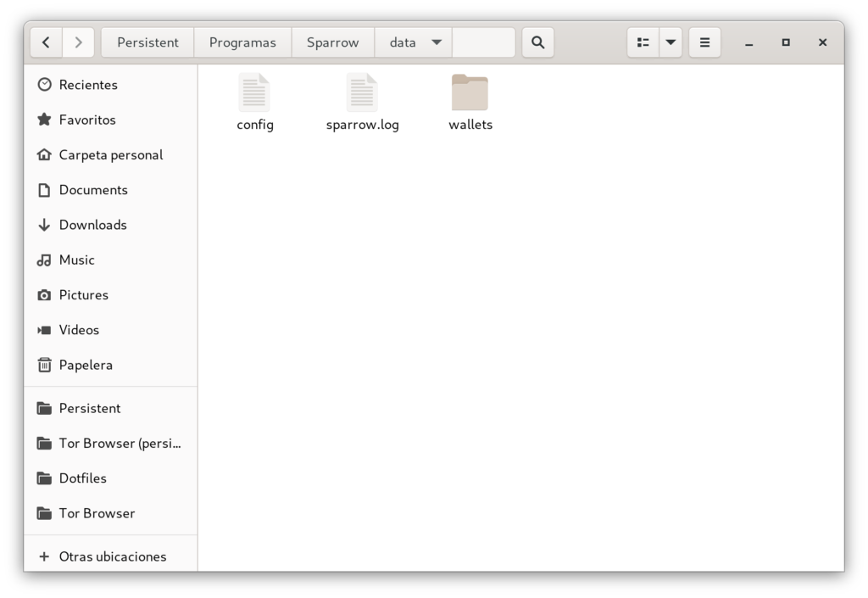868x598 pixels.
Task: Navigate to Programas in the path bar
Action: point(242,42)
